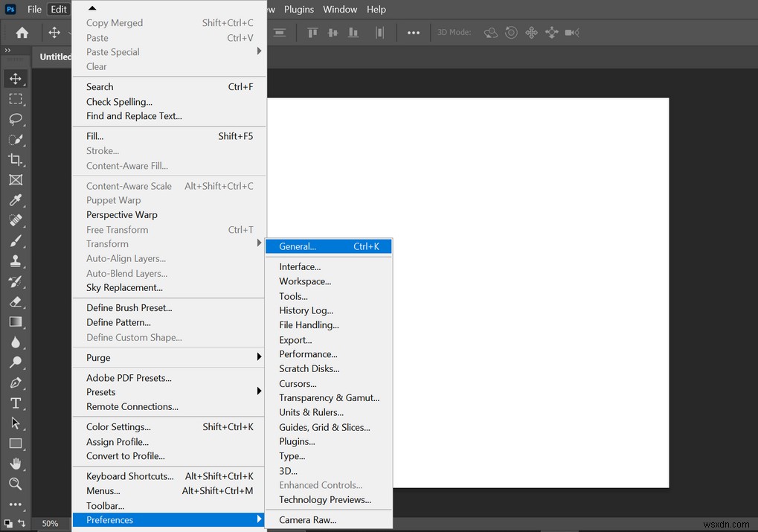Select the Rectangular Marquee tool

15,99
